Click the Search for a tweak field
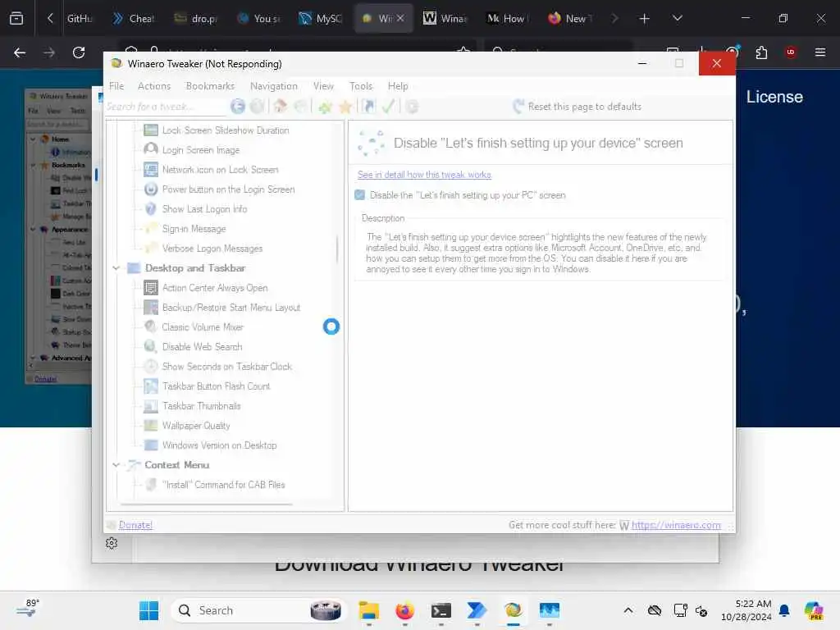840x630 pixels. 164,107
